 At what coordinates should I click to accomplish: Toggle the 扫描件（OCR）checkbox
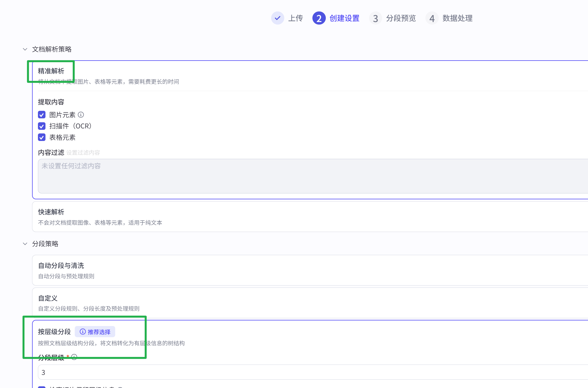click(x=42, y=126)
